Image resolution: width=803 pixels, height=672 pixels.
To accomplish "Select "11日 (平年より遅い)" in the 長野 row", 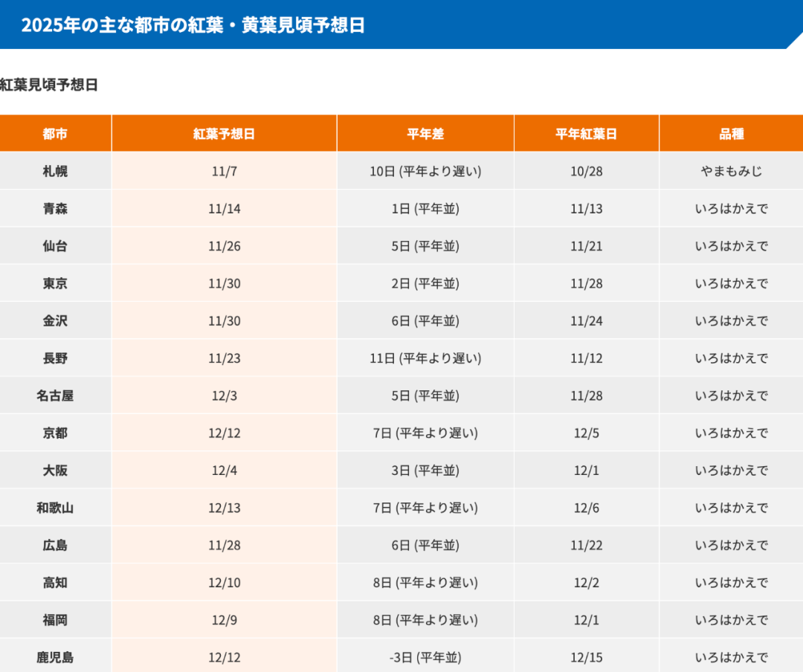I will [425, 358].
